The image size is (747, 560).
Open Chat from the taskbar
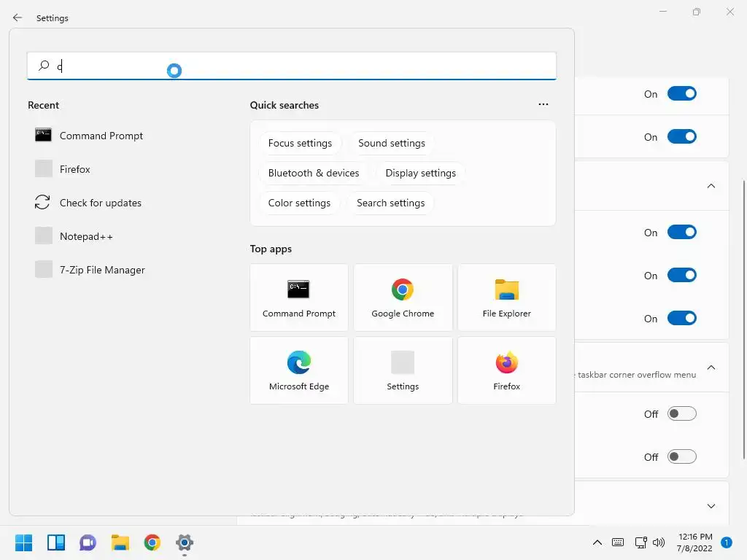pos(88,542)
